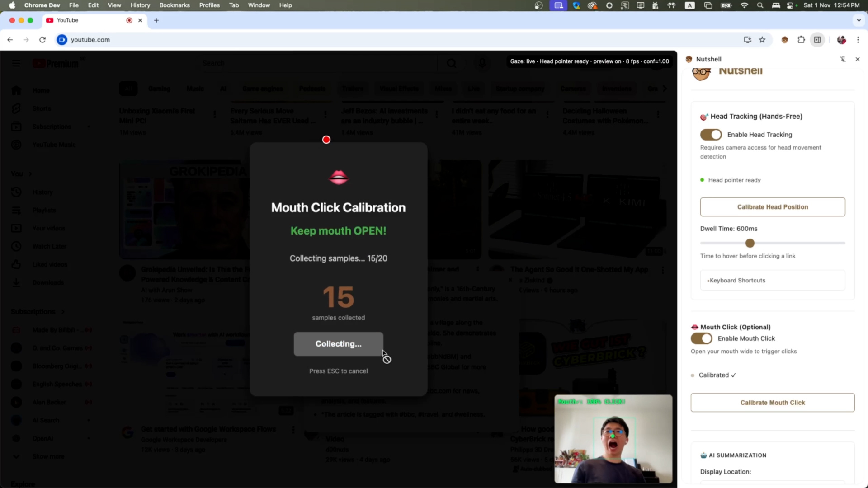Open the tab search dropdown arrow
This screenshot has width=868, height=488.
coord(859,20)
